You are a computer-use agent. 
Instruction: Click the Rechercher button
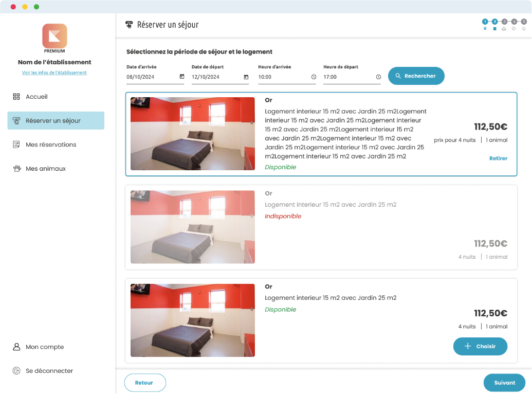tap(416, 76)
